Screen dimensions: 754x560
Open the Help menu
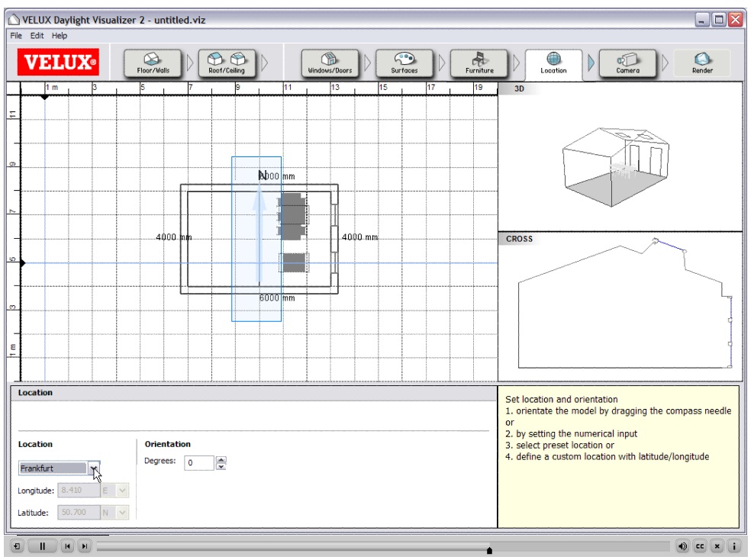[60, 36]
